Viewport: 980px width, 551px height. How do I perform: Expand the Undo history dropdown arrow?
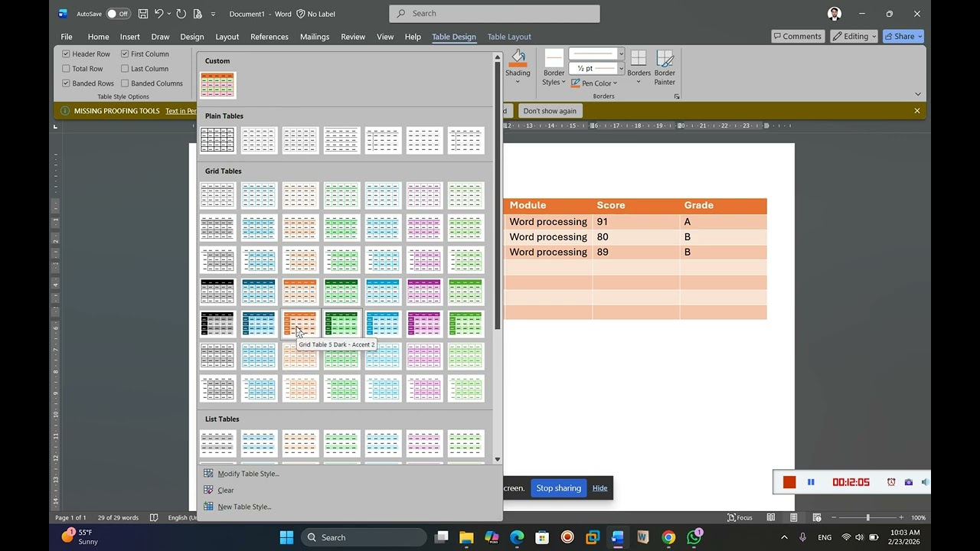(168, 14)
